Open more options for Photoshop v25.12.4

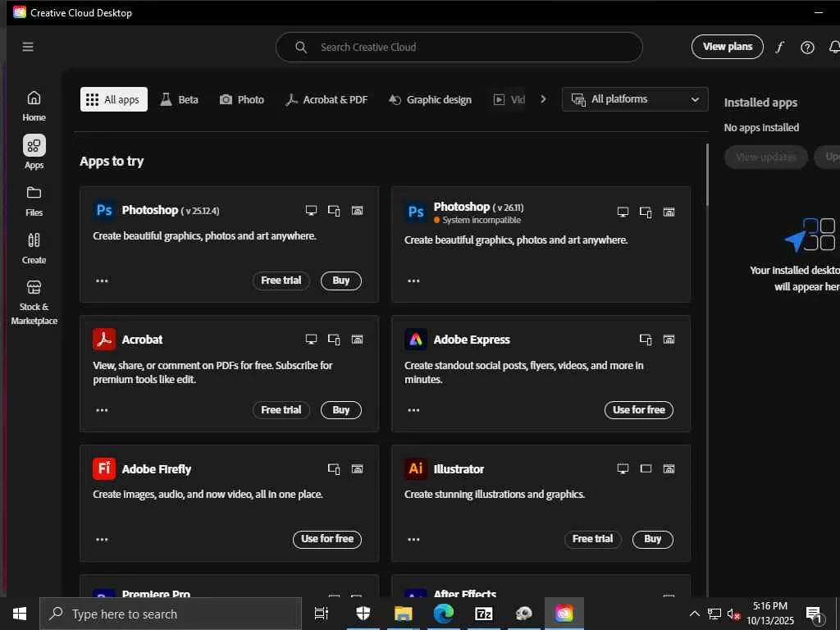pyautogui.click(x=102, y=281)
